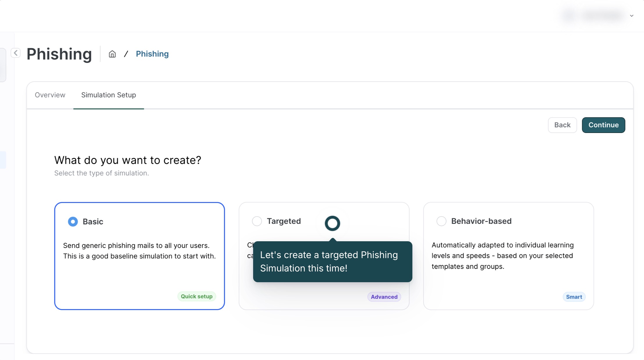Open the account dropdown chevron at top right
This screenshot has width=644, height=360.
pyautogui.click(x=632, y=16)
